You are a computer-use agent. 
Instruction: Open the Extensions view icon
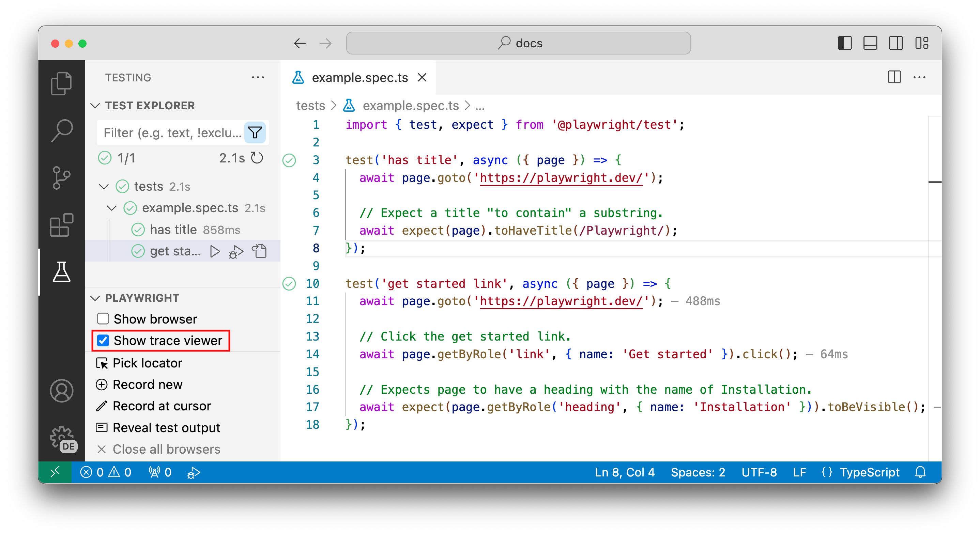[61, 225]
